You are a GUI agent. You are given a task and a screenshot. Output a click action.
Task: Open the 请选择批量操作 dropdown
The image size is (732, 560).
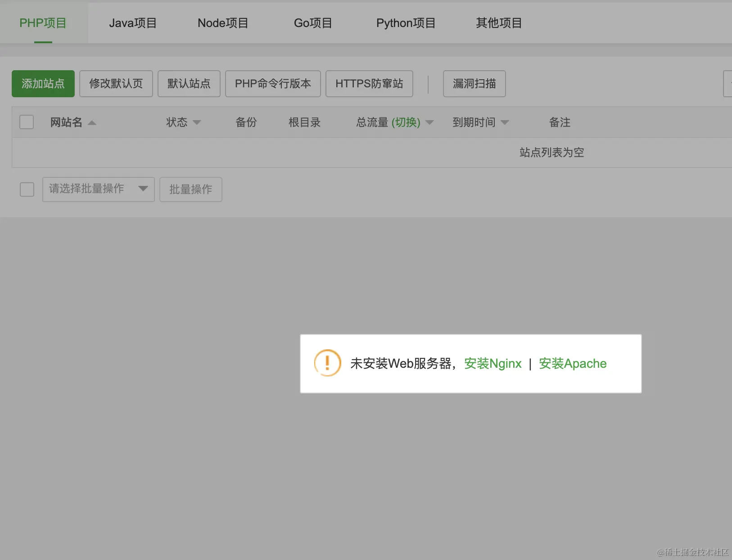98,190
